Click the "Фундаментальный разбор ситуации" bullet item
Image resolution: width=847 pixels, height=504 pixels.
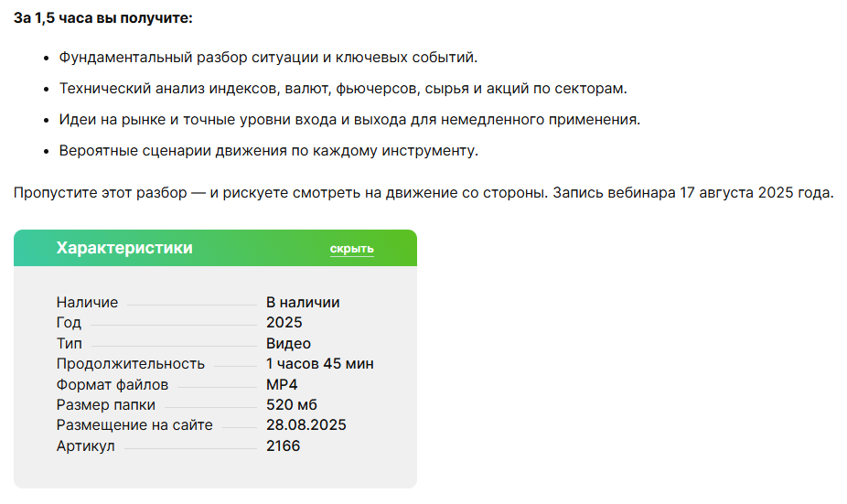[x=268, y=58]
